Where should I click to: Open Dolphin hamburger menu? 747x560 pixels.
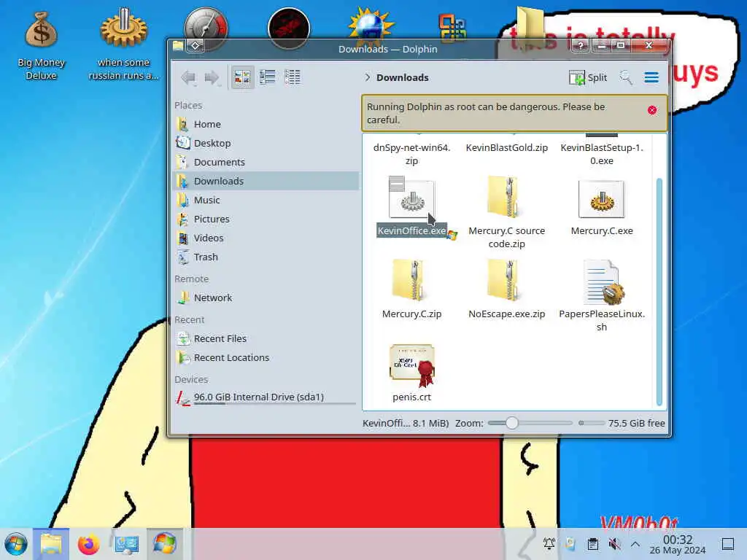click(x=651, y=77)
